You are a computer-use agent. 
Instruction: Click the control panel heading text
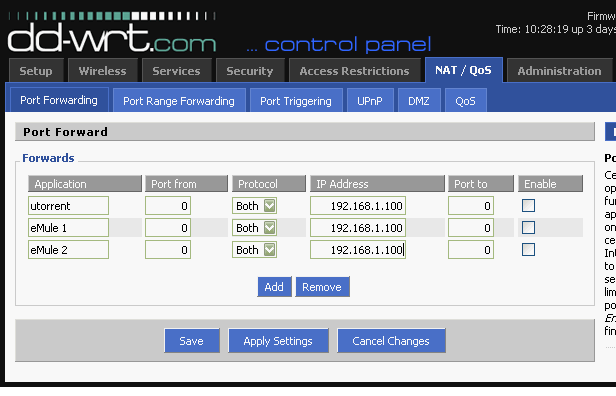[x=348, y=44]
